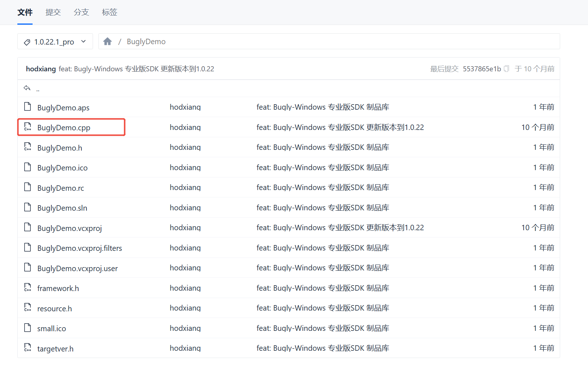
Task: Click the C++ icon next to targetver.h
Action: [x=28, y=348]
